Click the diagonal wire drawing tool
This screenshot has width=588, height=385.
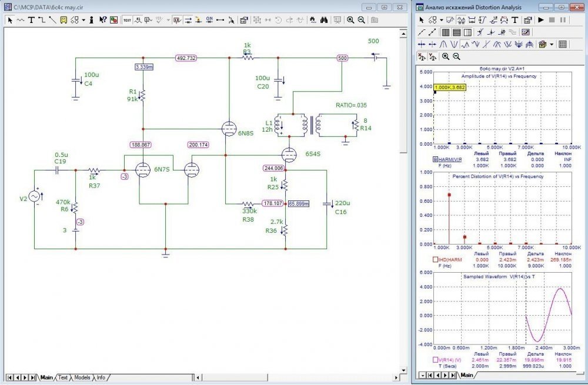pos(53,20)
